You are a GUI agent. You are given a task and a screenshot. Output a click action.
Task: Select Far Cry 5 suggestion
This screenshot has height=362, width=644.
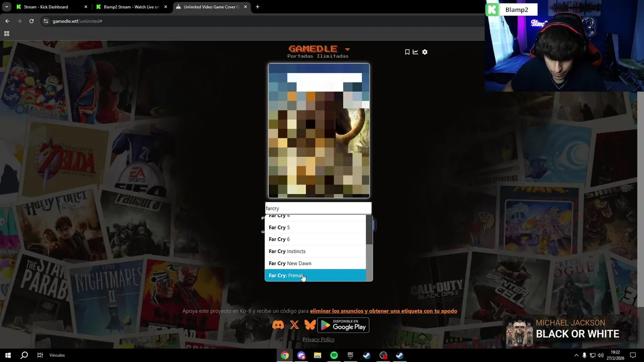(x=315, y=227)
